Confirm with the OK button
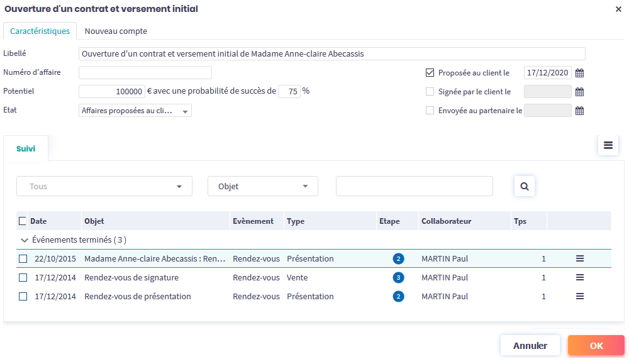Screen dimensions: 629x364 pos(596,345)
